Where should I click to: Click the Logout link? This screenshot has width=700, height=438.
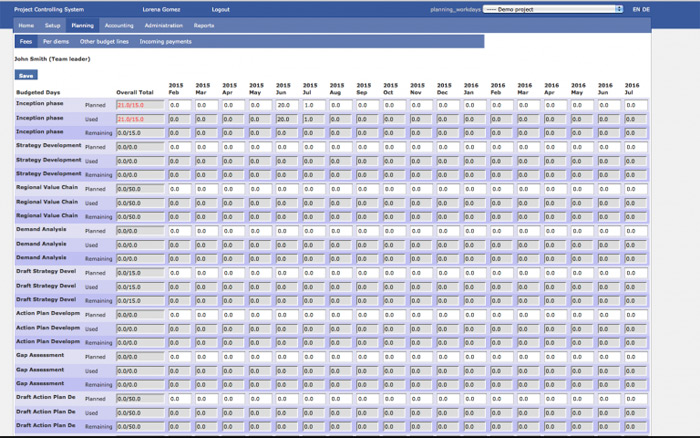tap(220, 8)
